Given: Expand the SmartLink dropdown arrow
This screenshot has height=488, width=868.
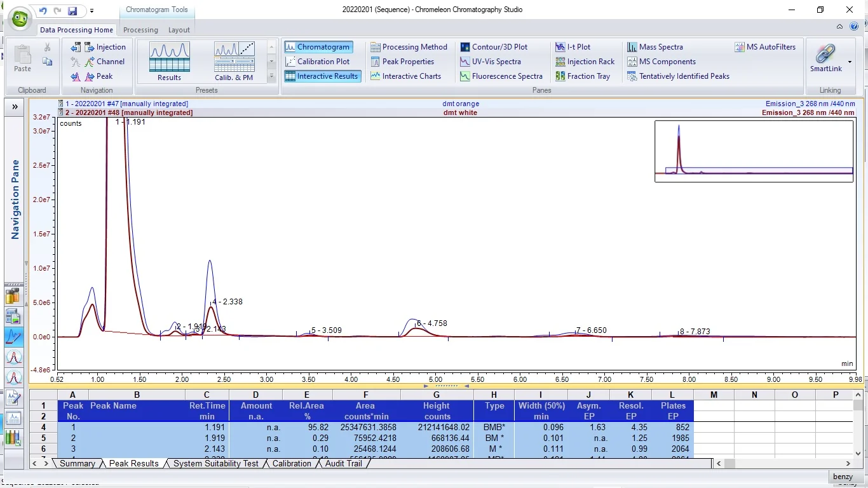Looking at the screenshot, I should point(850,62).
